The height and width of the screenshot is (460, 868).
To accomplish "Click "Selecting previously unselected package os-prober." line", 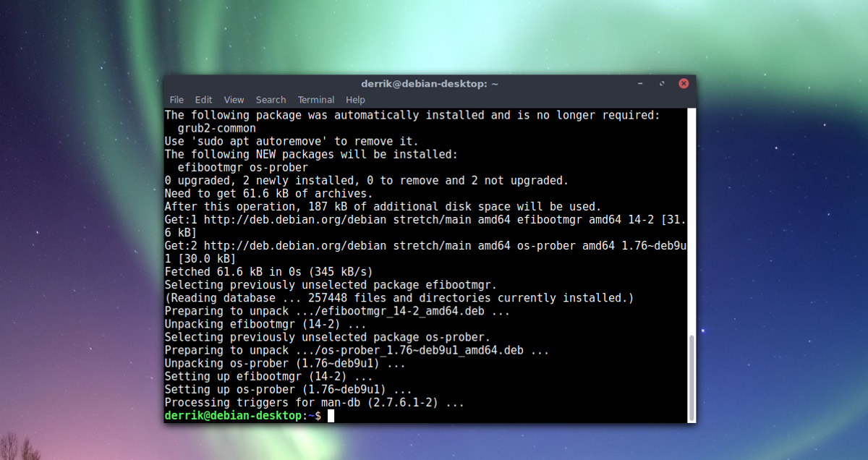I will tap(327, 337).
